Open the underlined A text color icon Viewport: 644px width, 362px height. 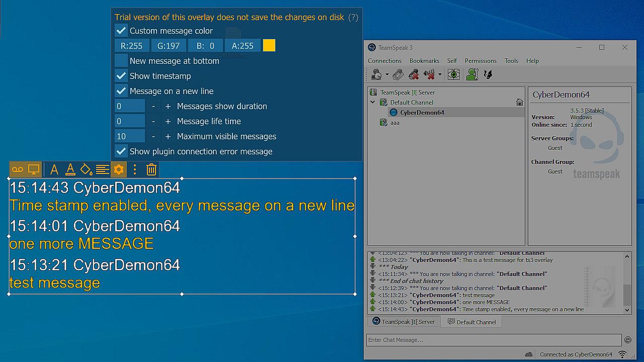pyautogui.click(x=70, y=169)
